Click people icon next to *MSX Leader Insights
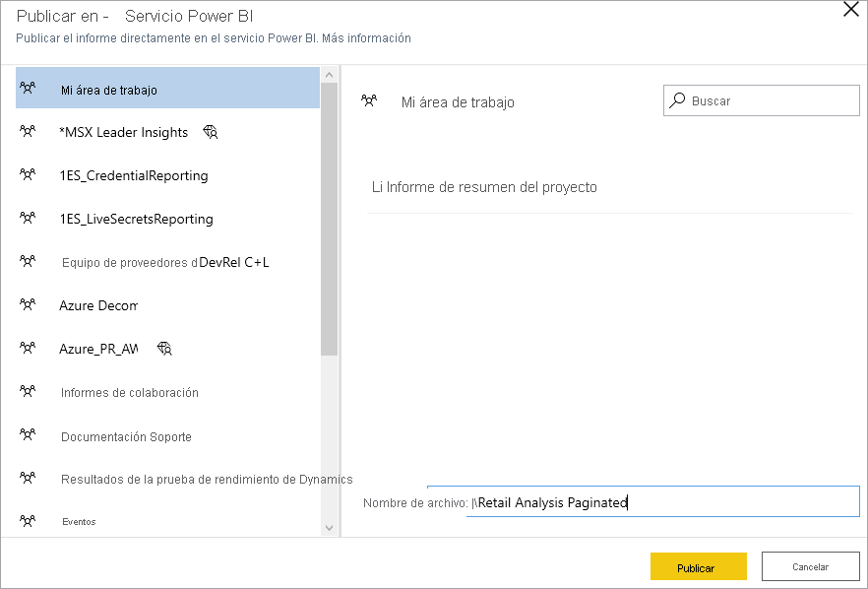 pyautogui.click(x=28, y=131)
